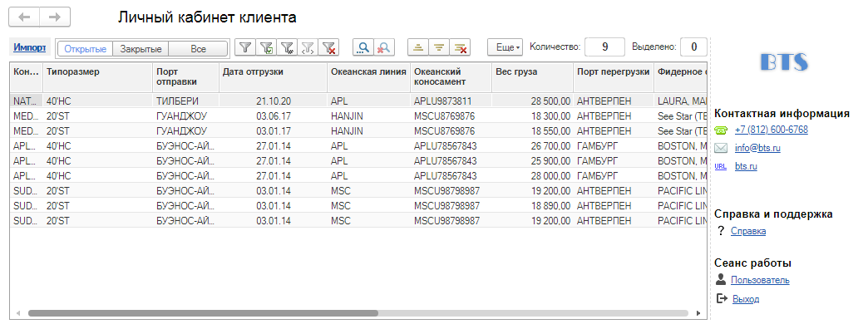Switch to the Открытые filter tab
The width and height of the screenshot is (868, 329).
86,49
